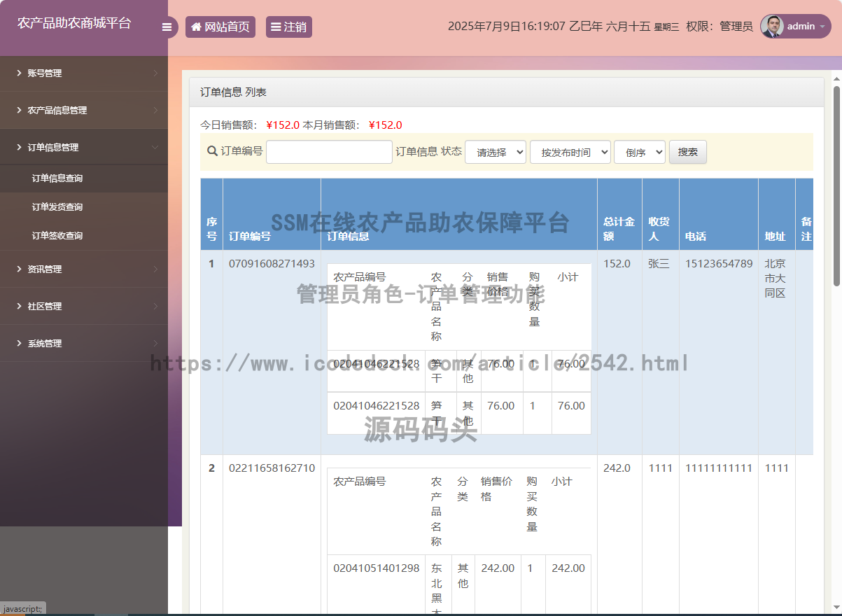Viewport: 842px width, 616px height.
Task: Go to 网站首页 home button
Action: (220, 27)
